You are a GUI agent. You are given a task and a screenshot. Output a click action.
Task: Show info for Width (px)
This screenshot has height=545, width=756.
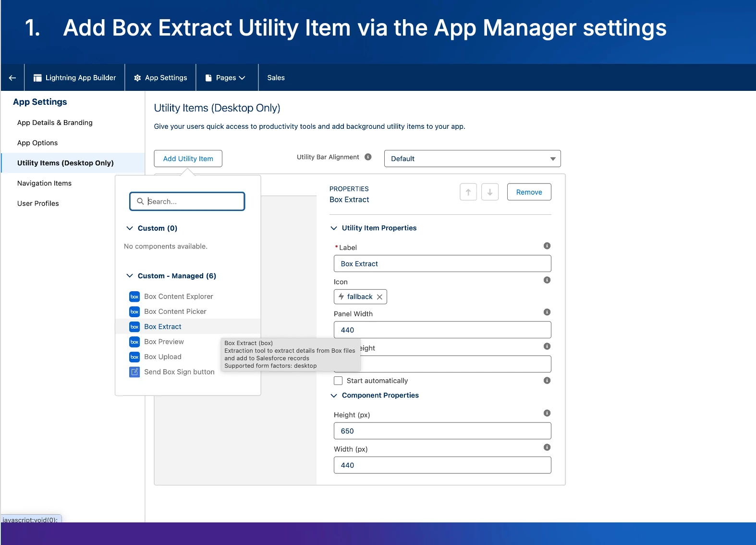click(x=547, y=447)
